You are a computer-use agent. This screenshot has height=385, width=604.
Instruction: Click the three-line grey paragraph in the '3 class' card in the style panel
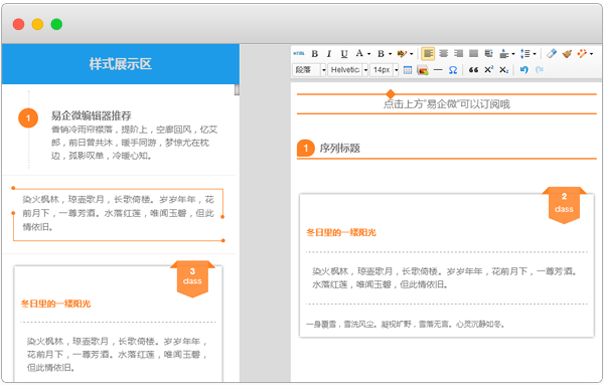117,355
